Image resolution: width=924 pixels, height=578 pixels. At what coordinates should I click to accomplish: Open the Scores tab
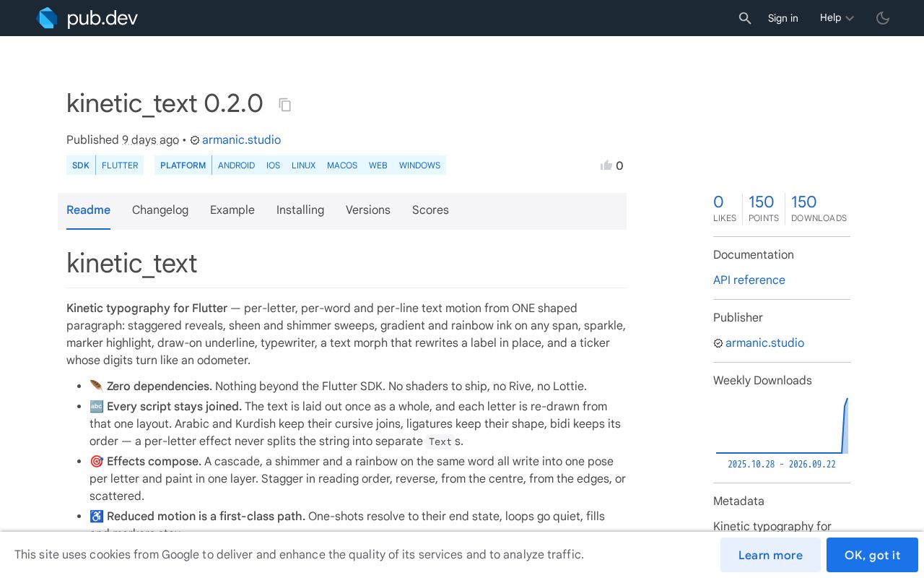[x=430, y=210]
